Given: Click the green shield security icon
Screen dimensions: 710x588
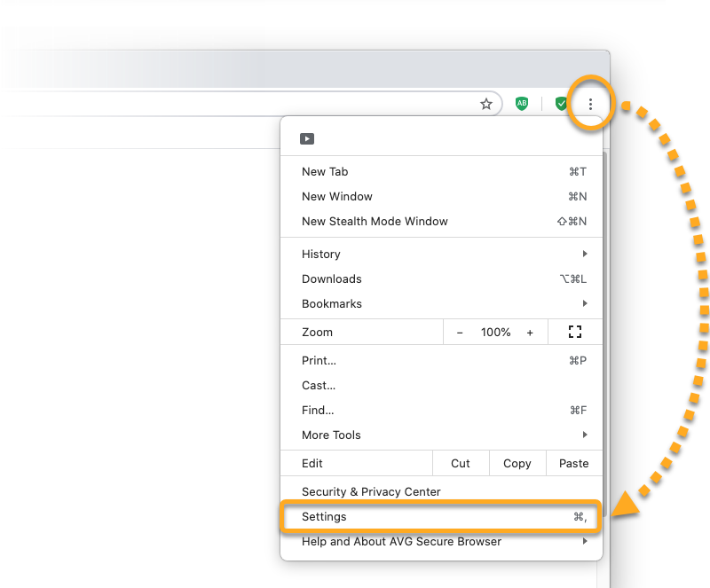Looking at the screenshot, I should [561, 104].
